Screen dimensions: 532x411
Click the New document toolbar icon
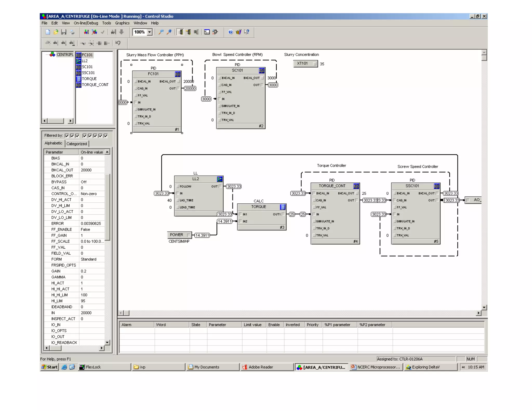click(48, 32)
